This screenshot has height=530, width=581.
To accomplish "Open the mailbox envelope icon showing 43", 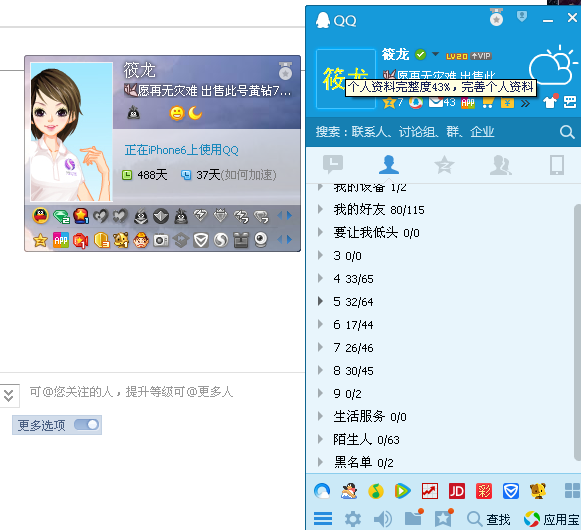I will [x=442, y=102].
